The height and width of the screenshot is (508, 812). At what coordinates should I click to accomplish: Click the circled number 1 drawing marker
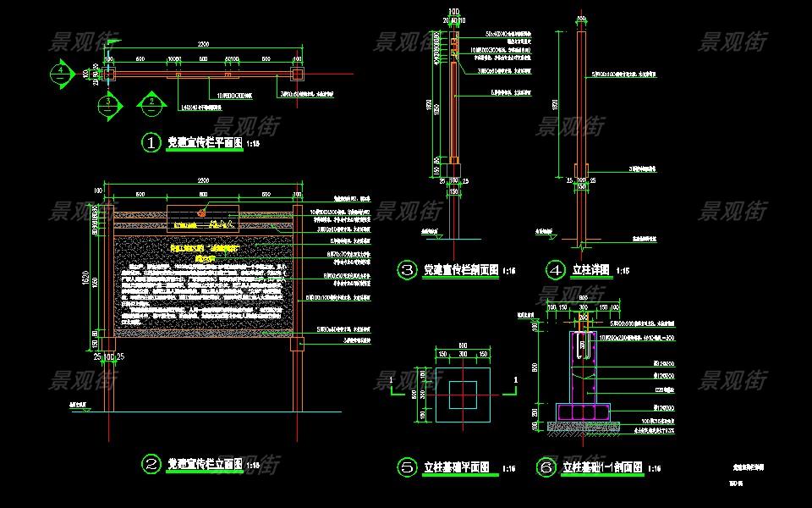151,143
